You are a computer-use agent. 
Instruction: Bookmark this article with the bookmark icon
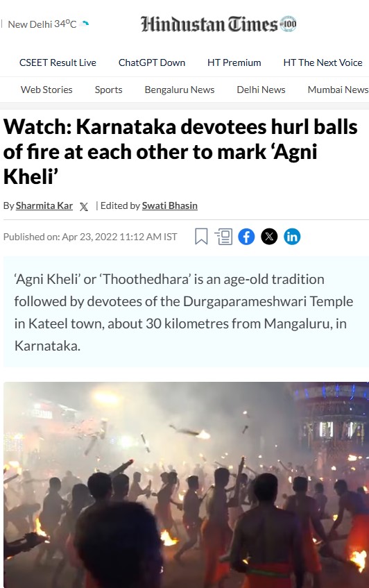(x=201, y=237)
